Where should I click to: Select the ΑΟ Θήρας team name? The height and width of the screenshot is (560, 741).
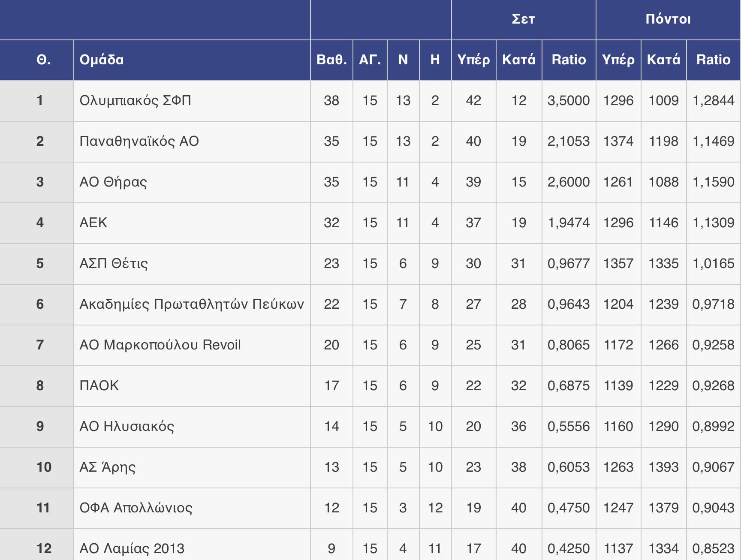pos(113,182)
